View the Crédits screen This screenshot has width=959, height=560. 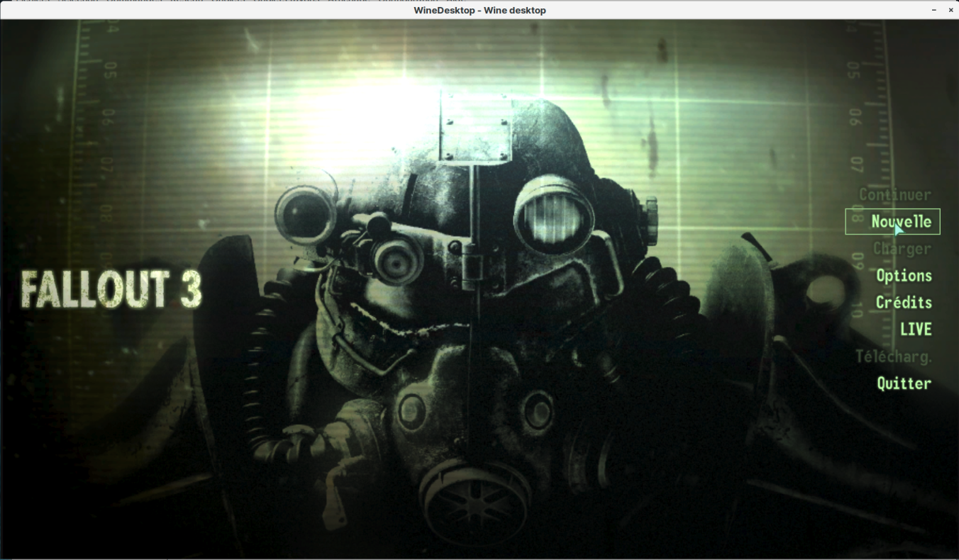coord(903,303)
